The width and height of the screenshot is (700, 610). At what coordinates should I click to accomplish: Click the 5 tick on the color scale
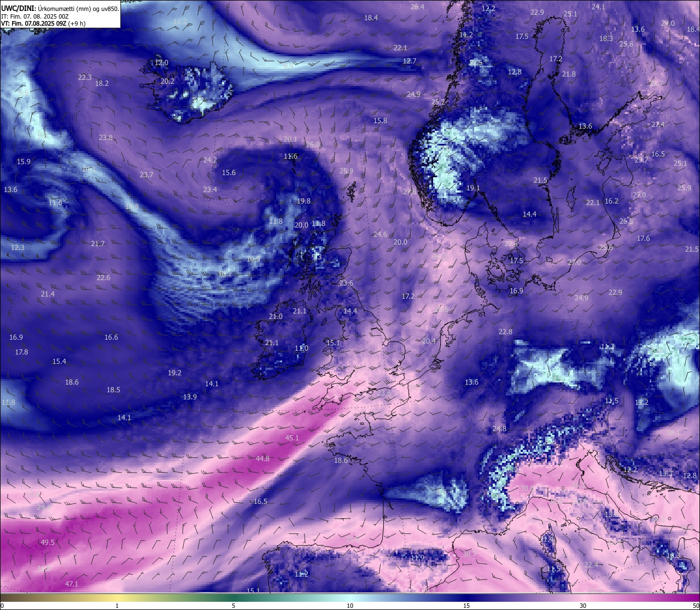pos(234,605)
